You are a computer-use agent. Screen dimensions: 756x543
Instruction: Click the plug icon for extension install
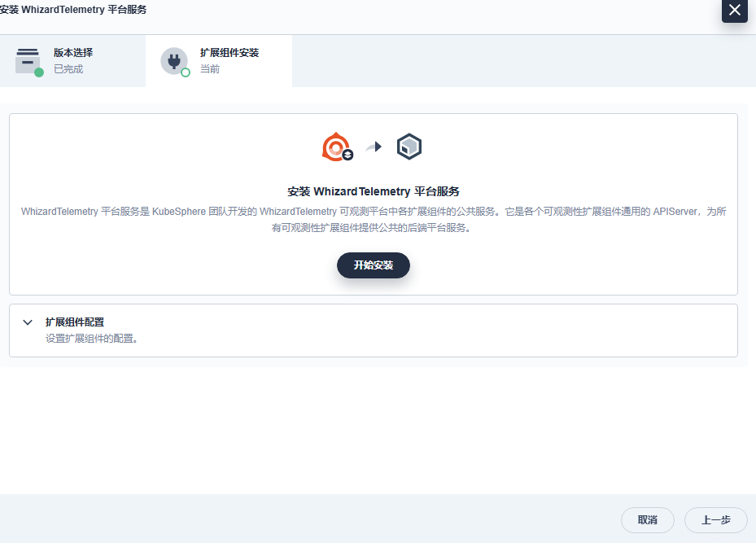(174, 61)
